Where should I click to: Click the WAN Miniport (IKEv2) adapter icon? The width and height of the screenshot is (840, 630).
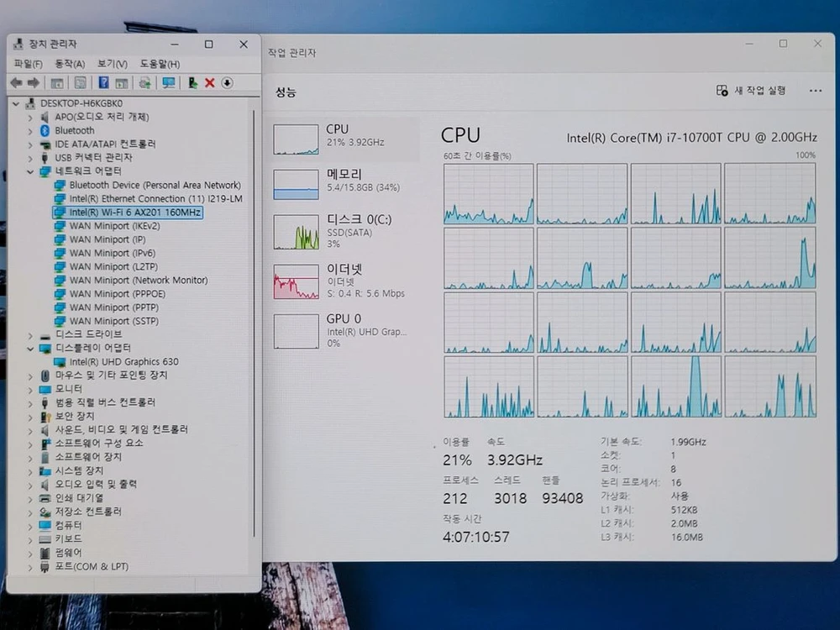[x=60, y=226]
